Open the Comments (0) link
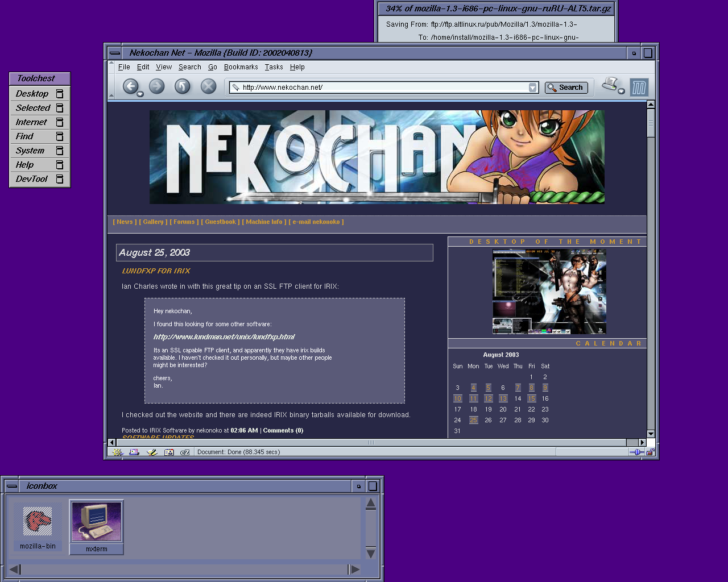 (x=283, y=431)
